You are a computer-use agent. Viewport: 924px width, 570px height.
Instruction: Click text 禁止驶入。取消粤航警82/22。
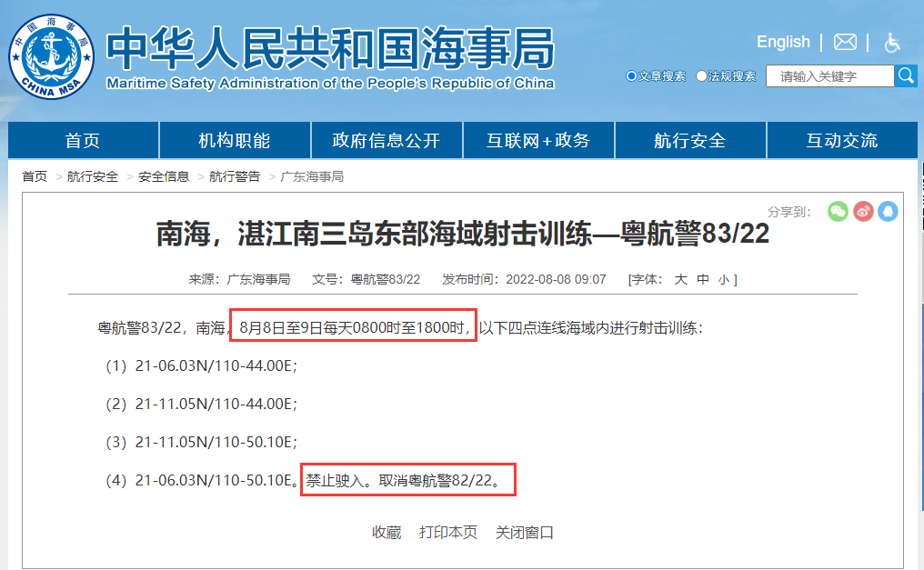[x=403, y=481]
